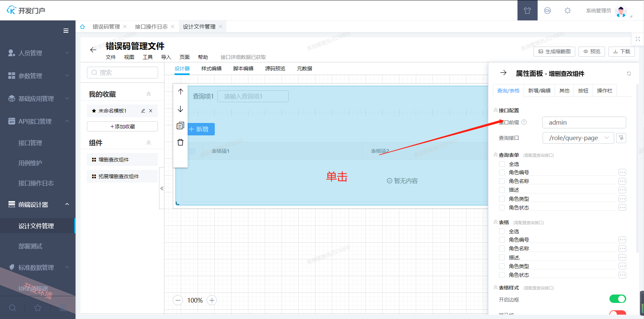
Task: Click 下载 button
Action: click(x=622, y=52)
